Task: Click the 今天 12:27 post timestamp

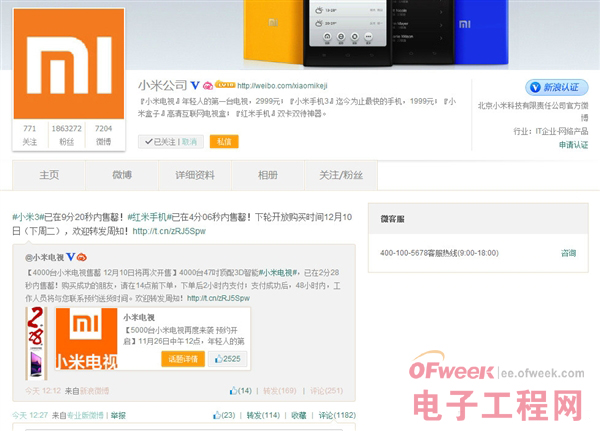Action: click(x=30, y=415)
